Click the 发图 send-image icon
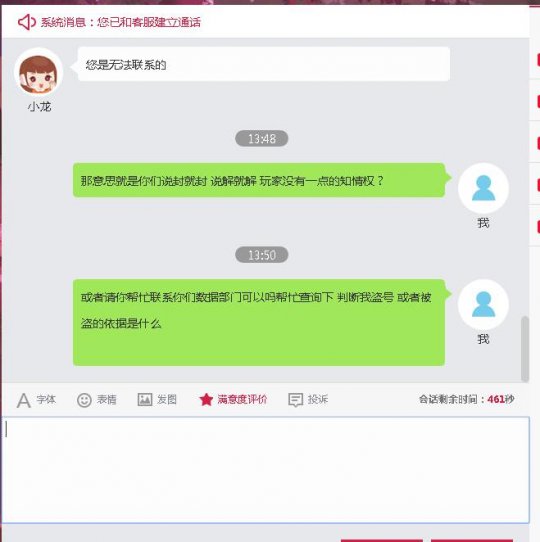 (145, 400)
